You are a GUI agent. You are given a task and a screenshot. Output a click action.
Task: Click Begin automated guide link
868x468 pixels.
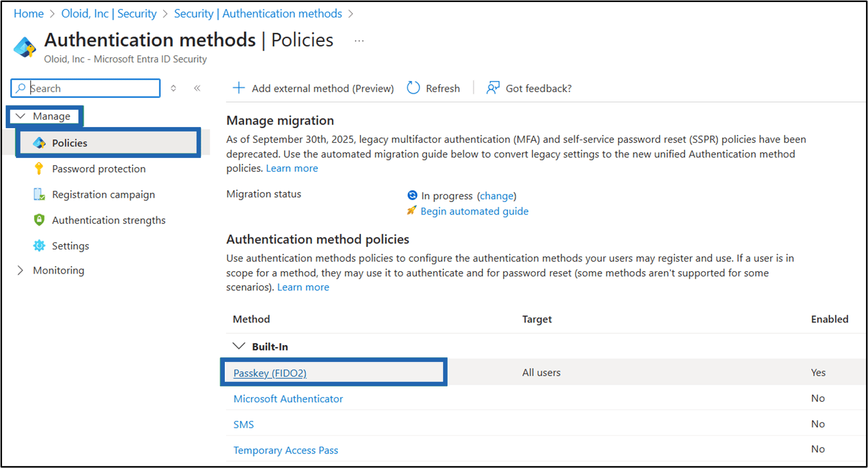point(475,211)
